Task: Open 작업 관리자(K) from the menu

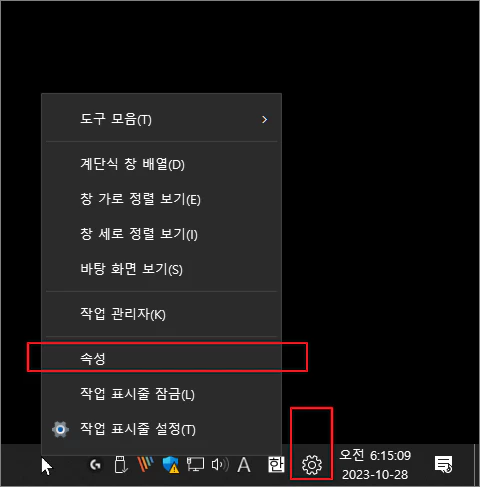Action: [161, 314]
